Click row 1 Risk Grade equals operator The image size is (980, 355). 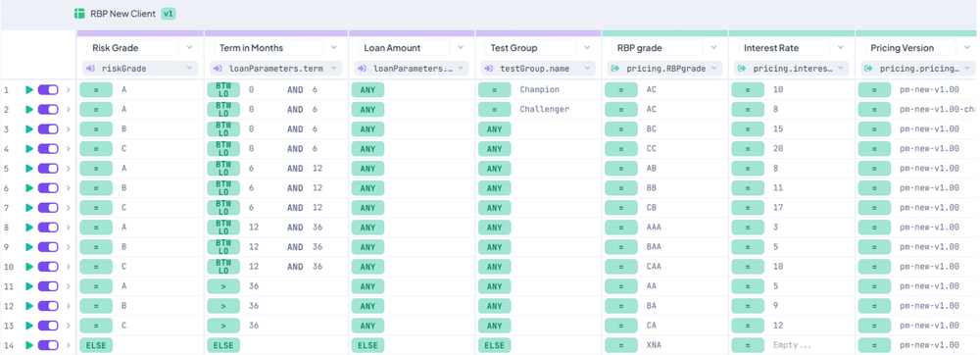pyautogui.click(x=96, y=90)
